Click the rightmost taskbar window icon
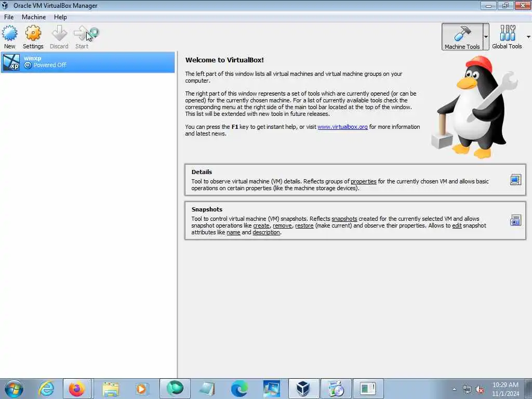This screenshot has height=399, width=532. click(x=368, y=389)
